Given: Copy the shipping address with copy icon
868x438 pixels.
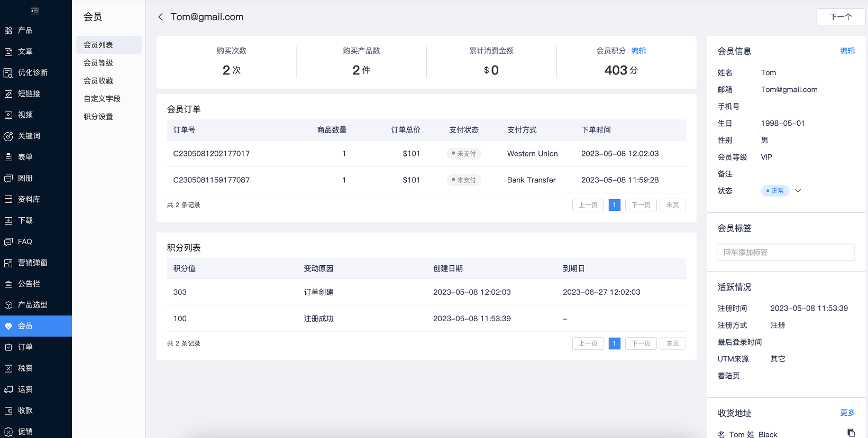Looking at the screenshot, I should pos(851,433).
